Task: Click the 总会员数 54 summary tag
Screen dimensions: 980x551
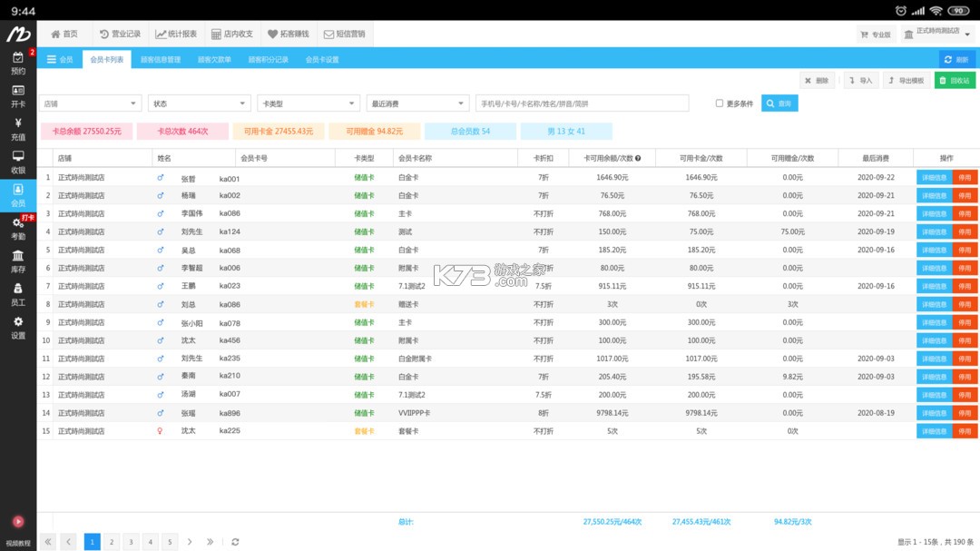Action: point(470,132)
